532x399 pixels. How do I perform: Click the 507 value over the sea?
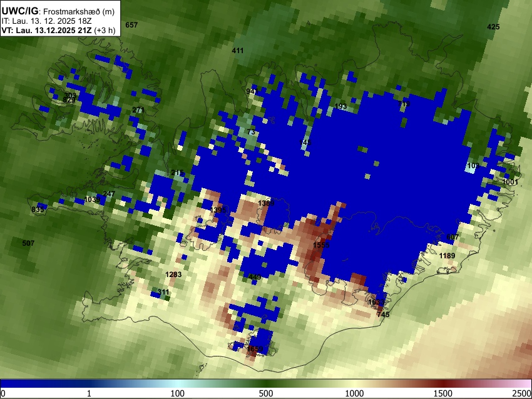[x=28, y=243]
